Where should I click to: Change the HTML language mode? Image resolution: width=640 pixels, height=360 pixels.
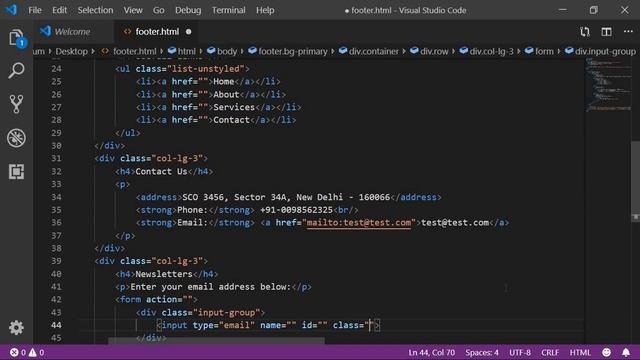(580, 352)
